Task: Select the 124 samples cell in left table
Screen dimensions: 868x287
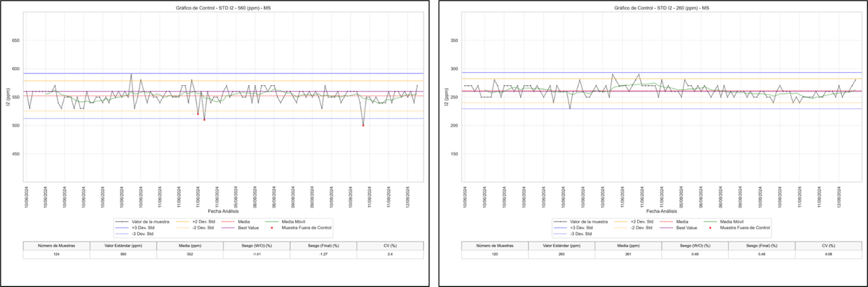Action: pyautogui.click(x=56, y=254)
